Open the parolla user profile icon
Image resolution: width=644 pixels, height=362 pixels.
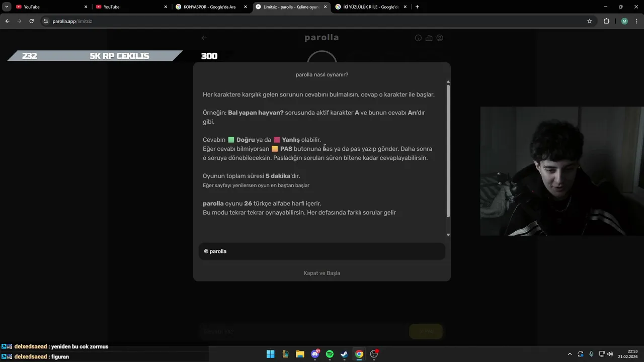[440, 38]
